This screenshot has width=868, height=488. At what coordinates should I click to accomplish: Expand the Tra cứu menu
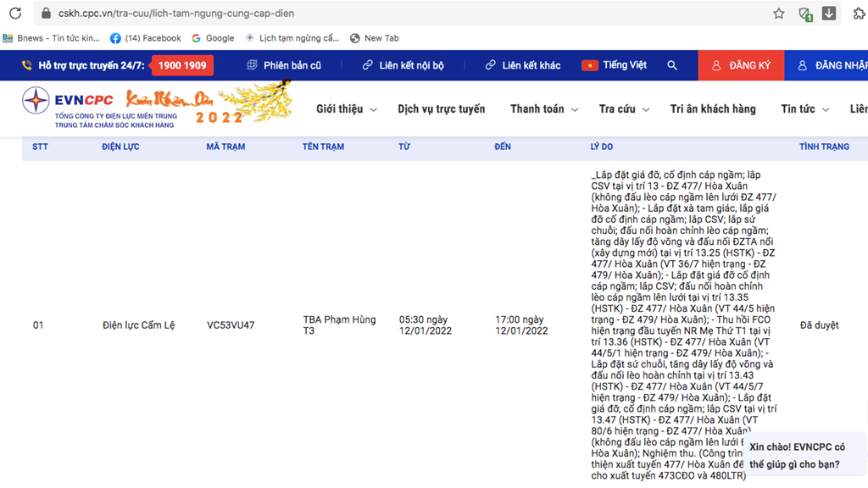tap(624, 109)
